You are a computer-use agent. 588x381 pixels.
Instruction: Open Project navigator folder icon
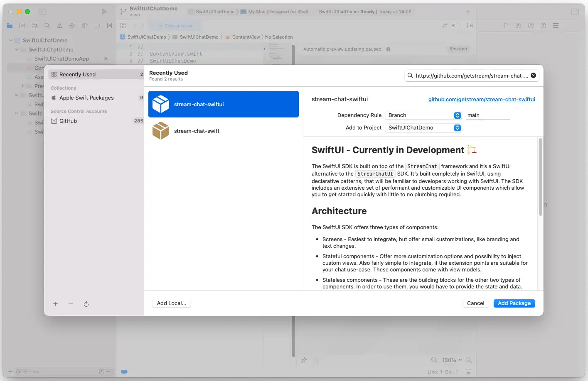(x=10, y=26)
